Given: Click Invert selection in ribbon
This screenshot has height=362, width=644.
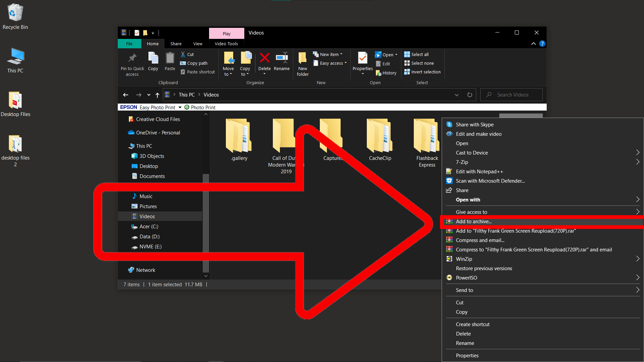Looking at the screenshot, I should (x=423, y=72).
